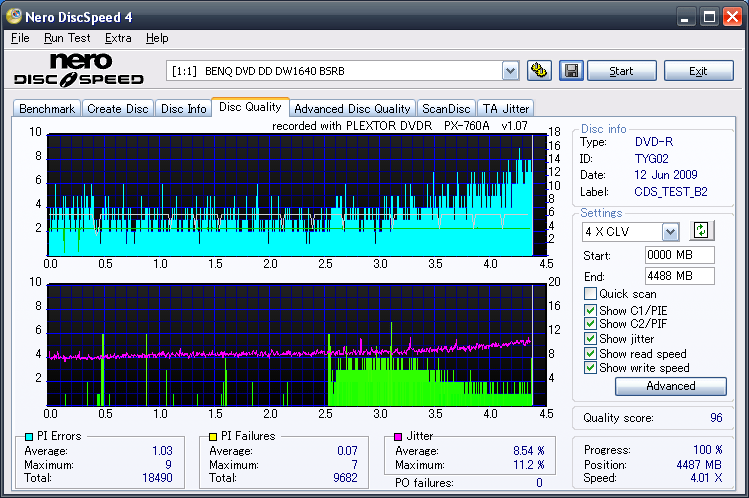
Task: Click the magenta Jitter legend square
Action: point(398,436)
